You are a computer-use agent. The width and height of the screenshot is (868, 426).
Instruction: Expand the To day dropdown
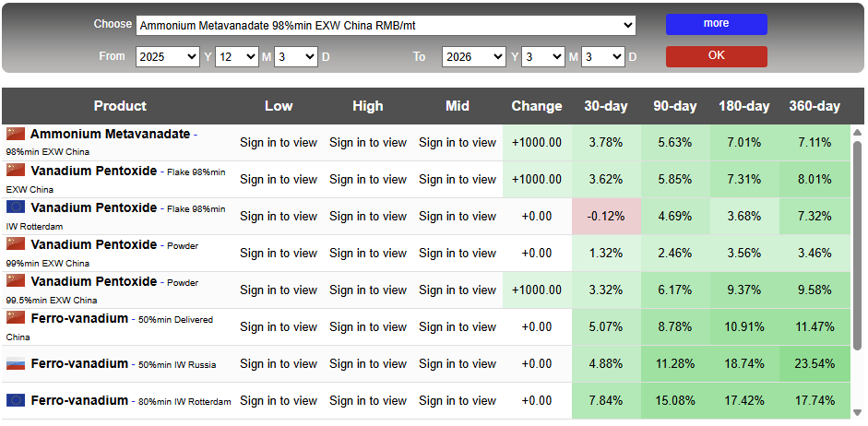point(603,56)
